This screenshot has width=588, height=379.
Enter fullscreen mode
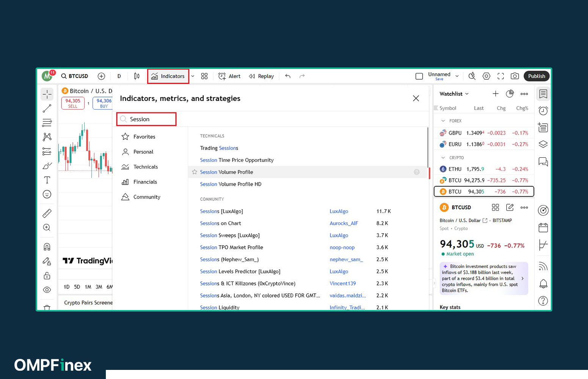pos(501,76)
